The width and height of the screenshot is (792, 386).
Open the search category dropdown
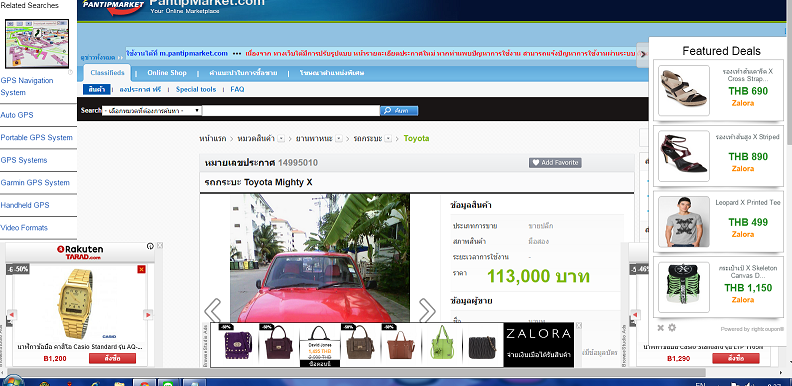coord(152,111)
